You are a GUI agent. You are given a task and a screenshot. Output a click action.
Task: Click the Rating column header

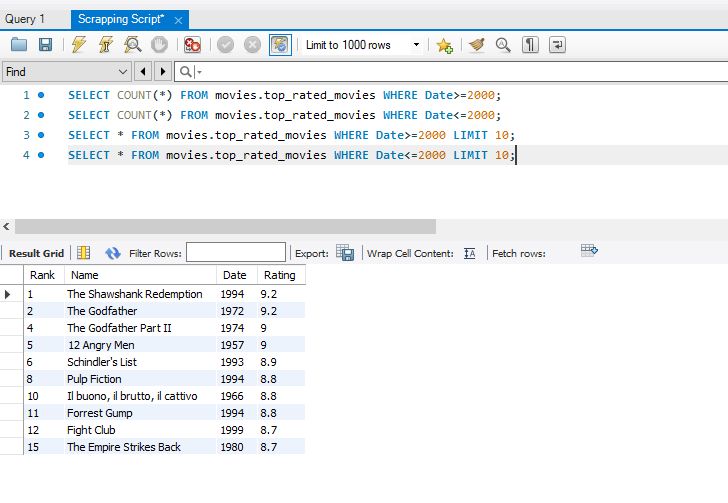click(x=281, y=275)
